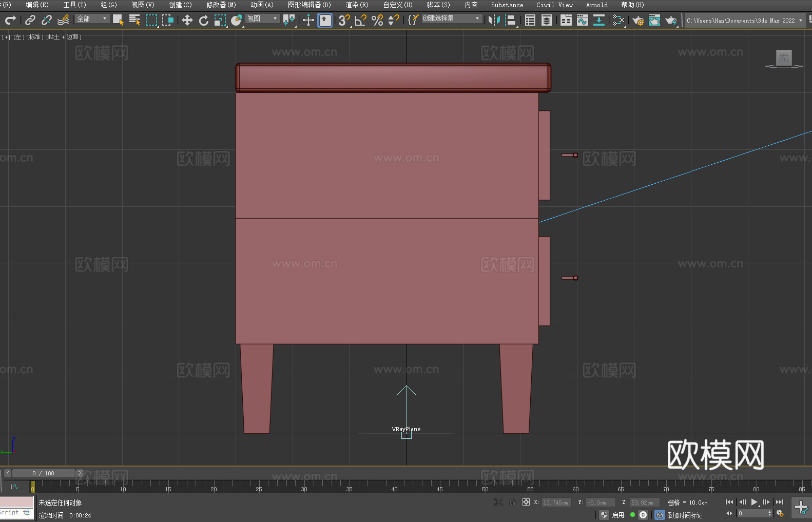Toggle the Isolate Selection icon

click(498, 502)
